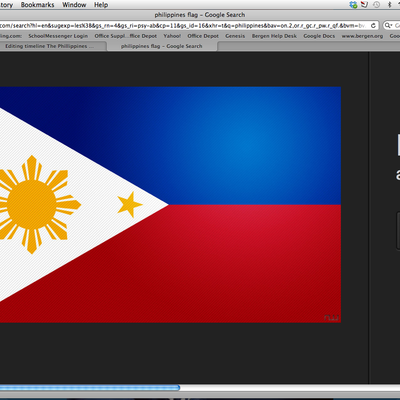Open the Bergen Help Desk bookmark
The width and height of the screenshot is (400, 400).
click(x=274, y=36)
